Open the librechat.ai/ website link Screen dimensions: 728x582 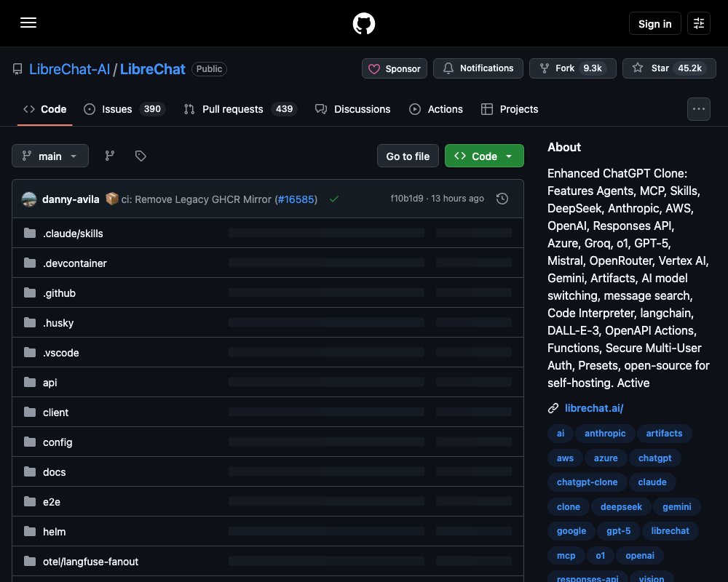pos(594,408)
